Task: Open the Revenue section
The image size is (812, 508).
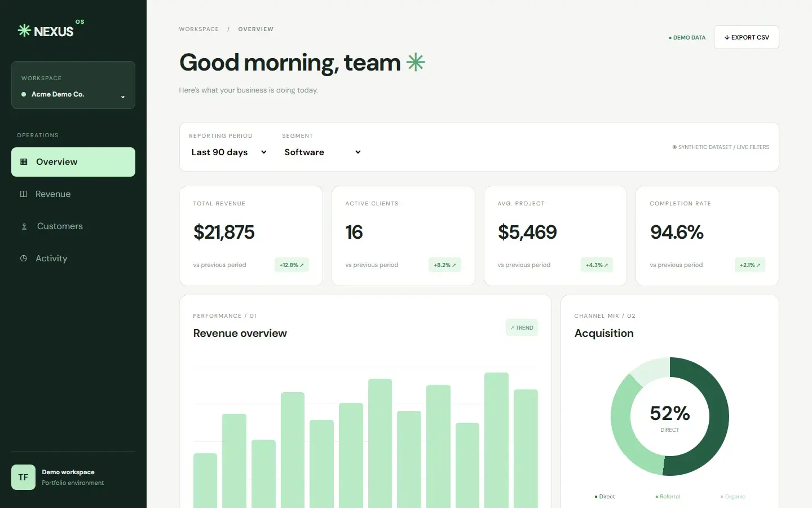Action: [x=73, y=194]
